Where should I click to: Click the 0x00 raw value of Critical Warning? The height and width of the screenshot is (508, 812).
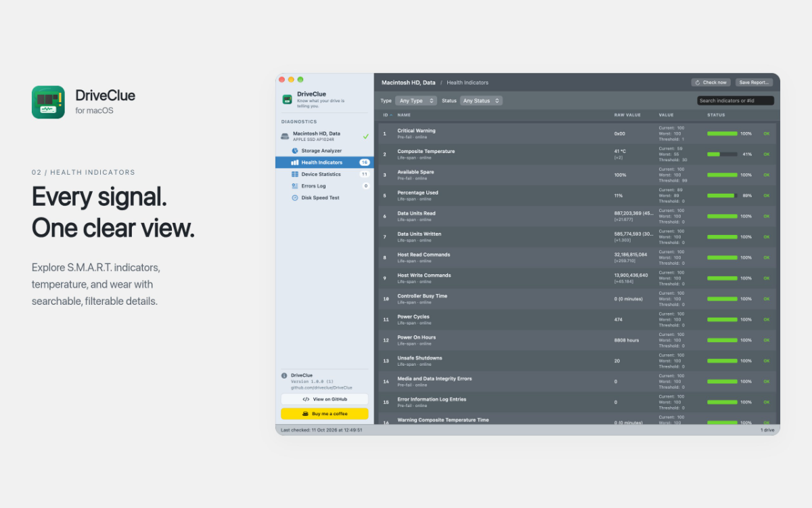coord(620,134)
